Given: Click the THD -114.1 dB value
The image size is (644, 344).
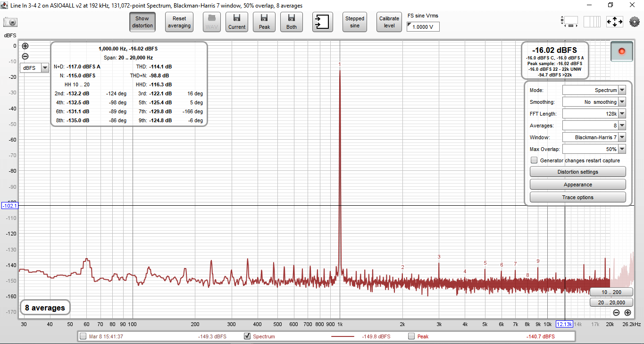Looking at the screenshot, I should pos(160,67).
